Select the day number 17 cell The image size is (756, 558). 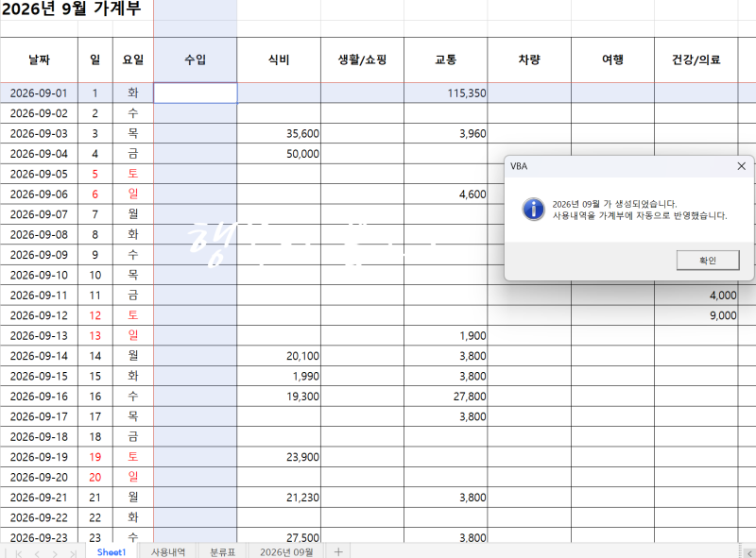pos(95,416)
